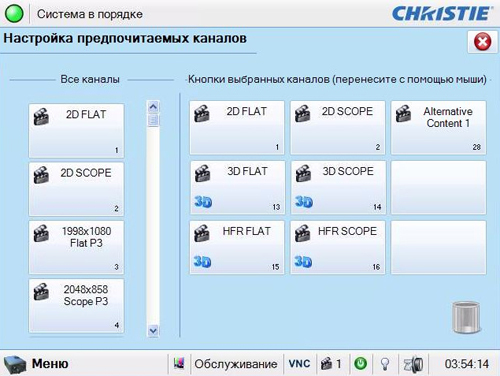This screenshot has height=376, width=500.
Task: Select the 3D FLAT channel button
Action: [237, 187]
